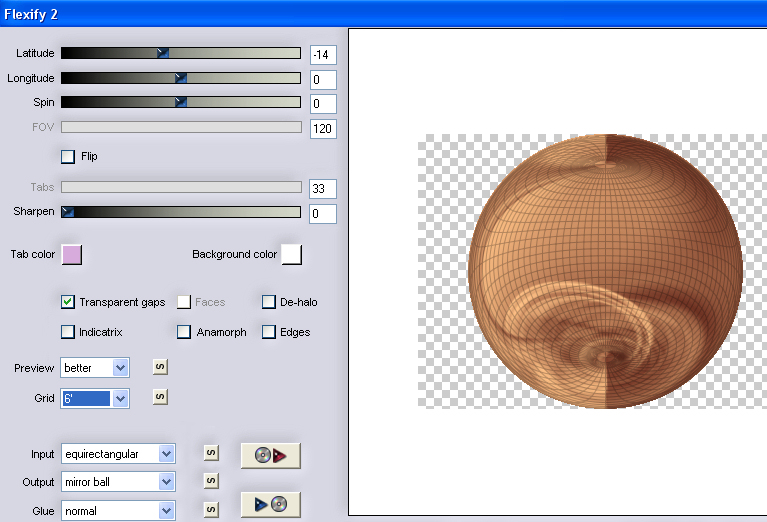Enable the Indicatrix checkbox

(x=68, y=332)
